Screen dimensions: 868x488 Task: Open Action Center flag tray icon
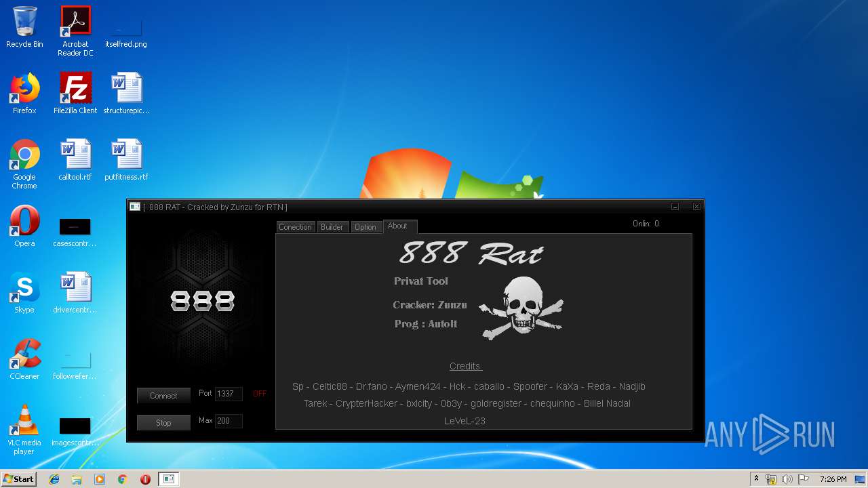804,479
